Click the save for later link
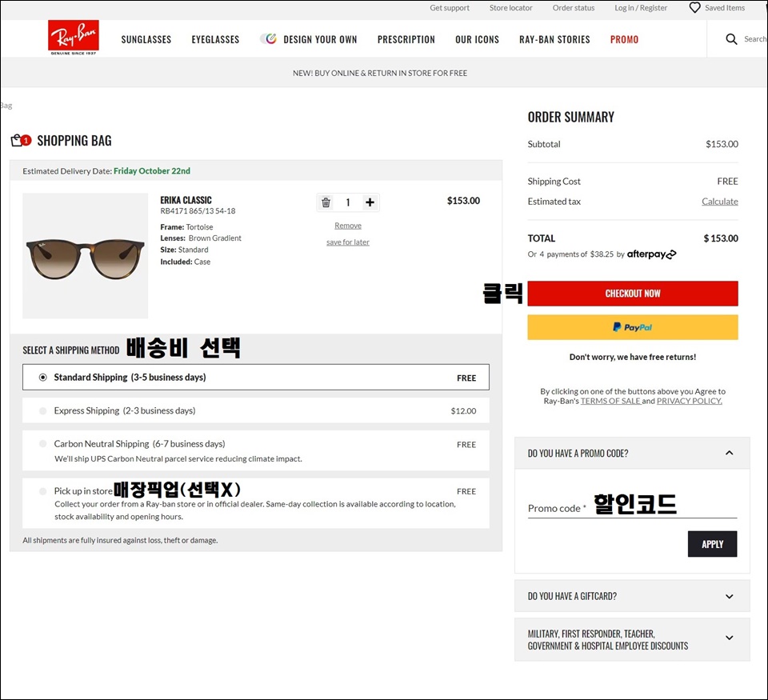This screenshot has width=768, height=700. pyautogui.click(x=348, y=242)
